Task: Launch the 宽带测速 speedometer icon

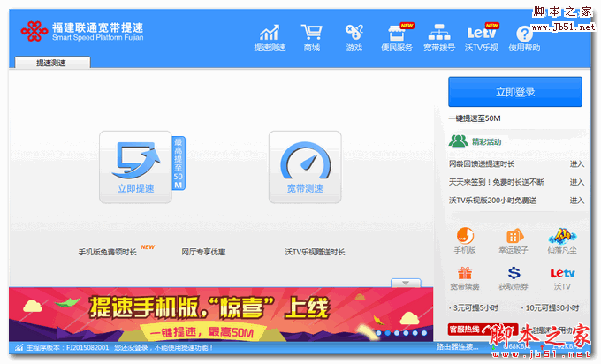Action: tap(305, 167)
